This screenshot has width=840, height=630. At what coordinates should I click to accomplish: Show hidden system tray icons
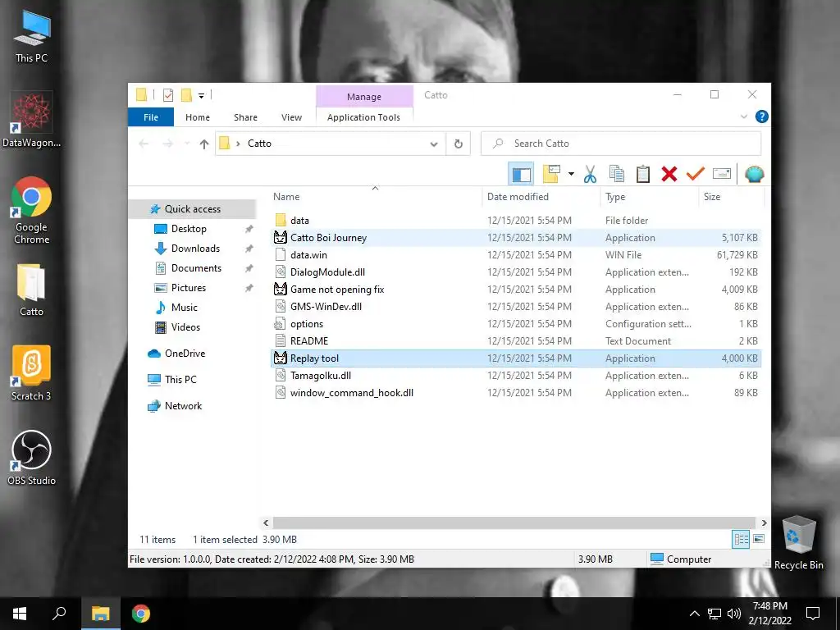[694, 614]
